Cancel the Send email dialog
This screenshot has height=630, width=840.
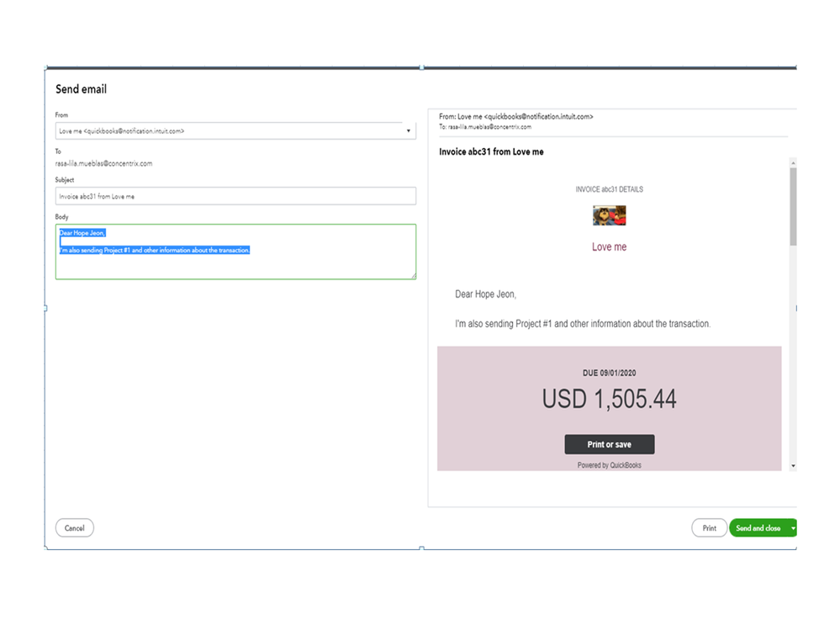[74, 527]
